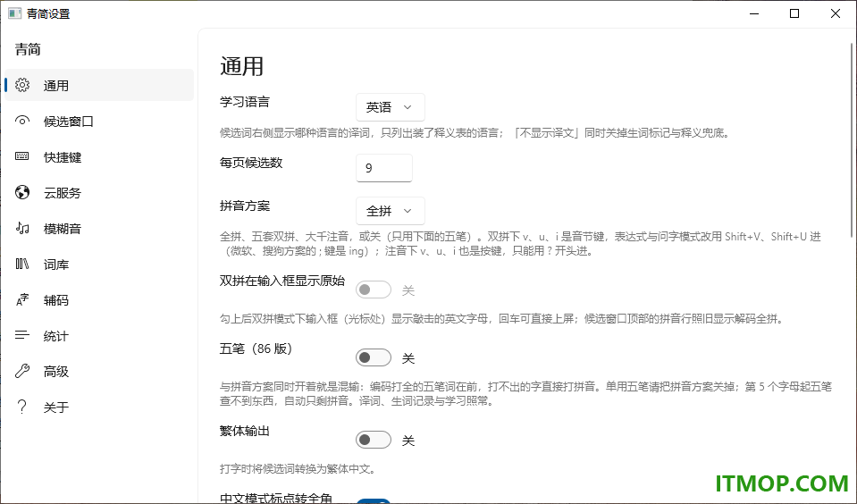Click description text 打字时将候选词转换为繁体中文
The height and width of the screenshot is (504, 857).
click(298, 469)
